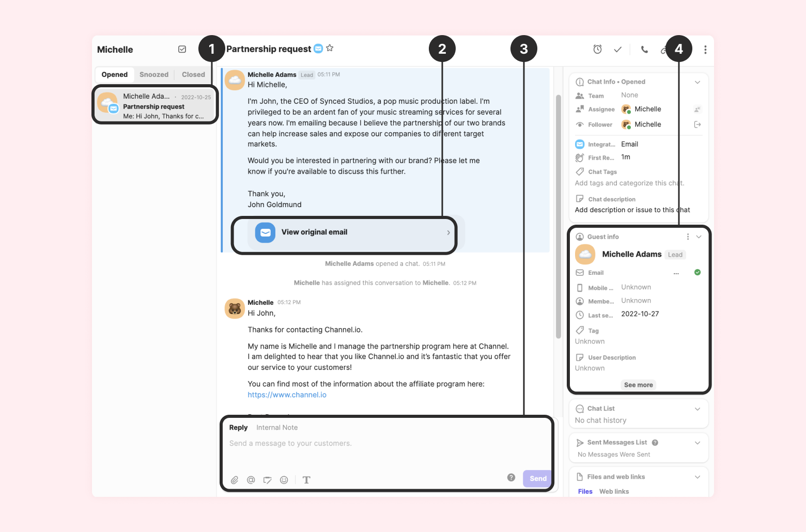Collapse the Chat Info section
This screenshot has width=806, height=532.
point(698,82)
